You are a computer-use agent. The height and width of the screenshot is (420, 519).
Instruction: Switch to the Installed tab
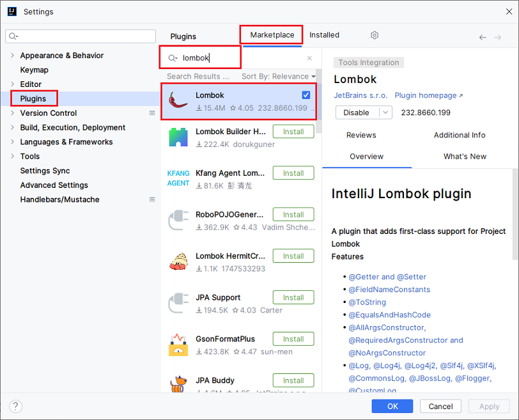click(324, 35)
